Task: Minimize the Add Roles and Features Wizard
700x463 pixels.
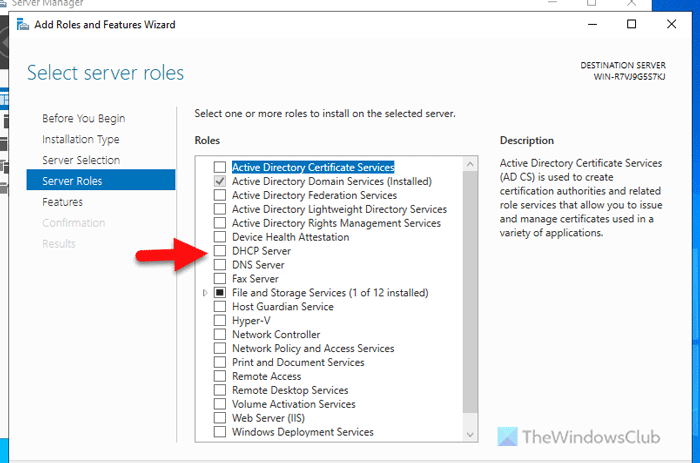Action: click(x=592, y=25)
